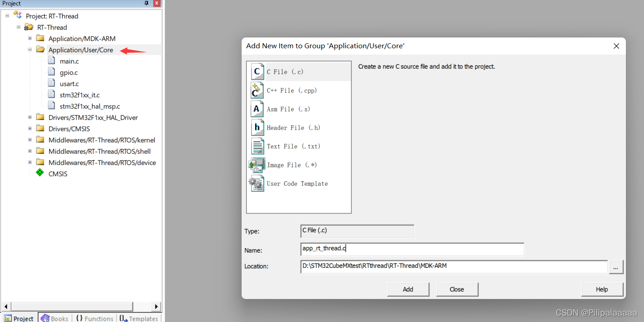The height and width of the screenshot is (322, 644).
Task: Select the stm32f1xx_it.c file label
Action: [79, 95]
